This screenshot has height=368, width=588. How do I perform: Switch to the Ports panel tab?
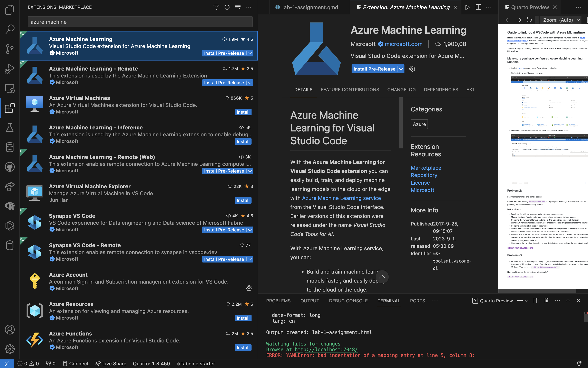pos(418,301)
